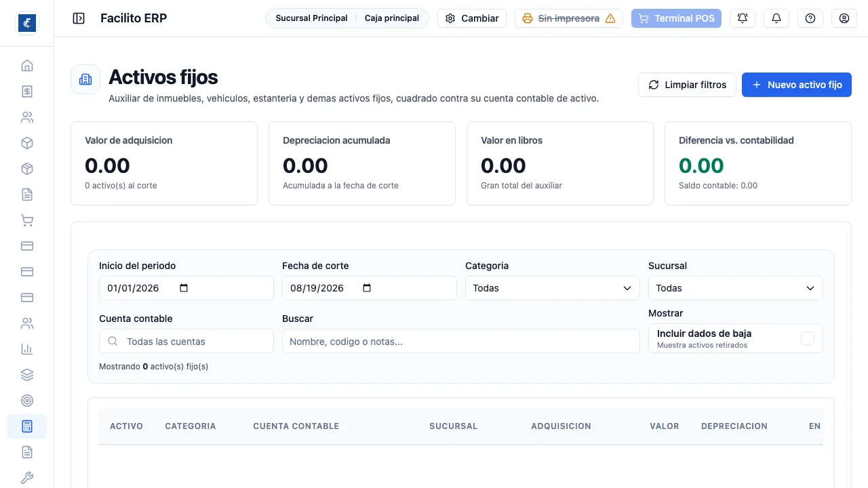Create a Nuevo activo fijo
Viewport: 868px width, 488px height.
(797, 85)
